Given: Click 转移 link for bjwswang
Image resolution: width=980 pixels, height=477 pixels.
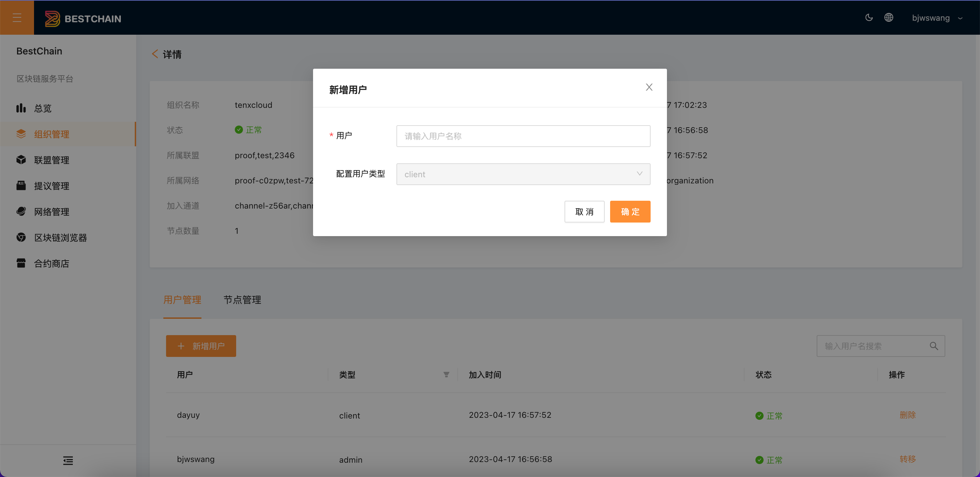Looking at the screenshot, I should coord(907,459).
